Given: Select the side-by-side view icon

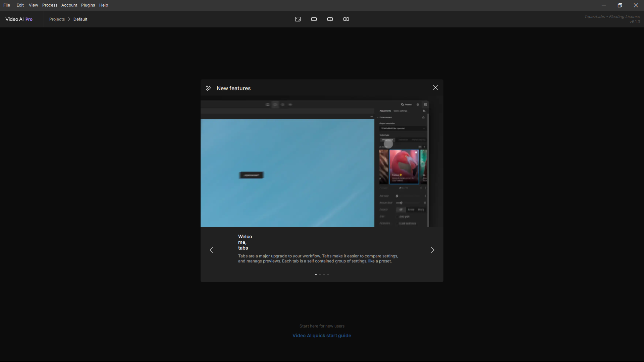Looking at the screenshot, I should 346,19.
